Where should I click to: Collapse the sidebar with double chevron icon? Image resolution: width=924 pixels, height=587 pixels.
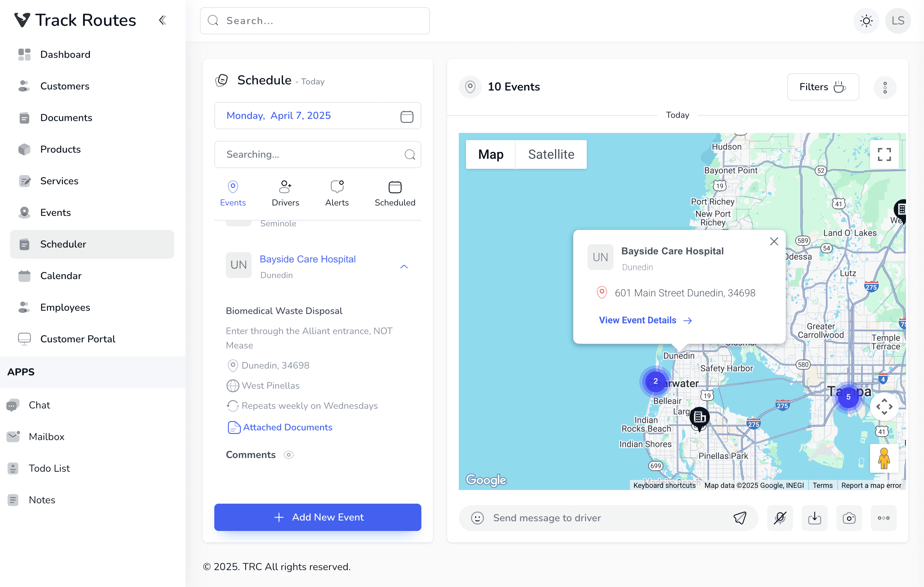tap(162, 20)
